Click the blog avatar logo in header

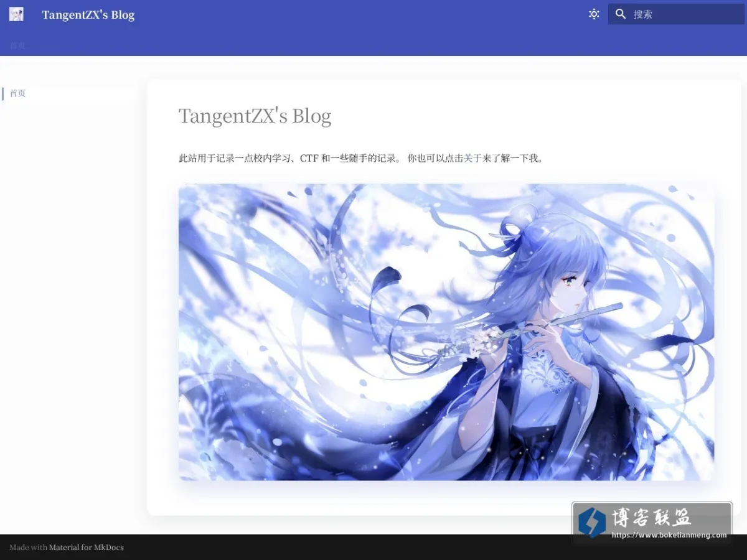[16, 14]
